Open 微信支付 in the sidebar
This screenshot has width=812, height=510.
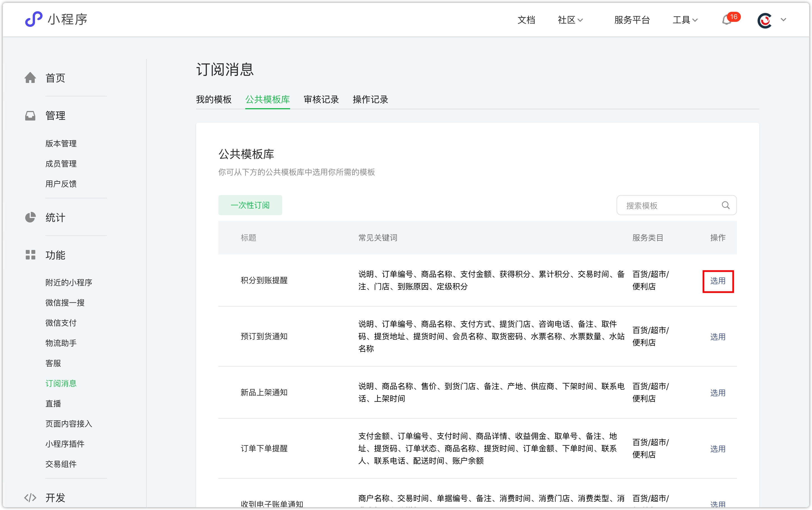point(61,323)
